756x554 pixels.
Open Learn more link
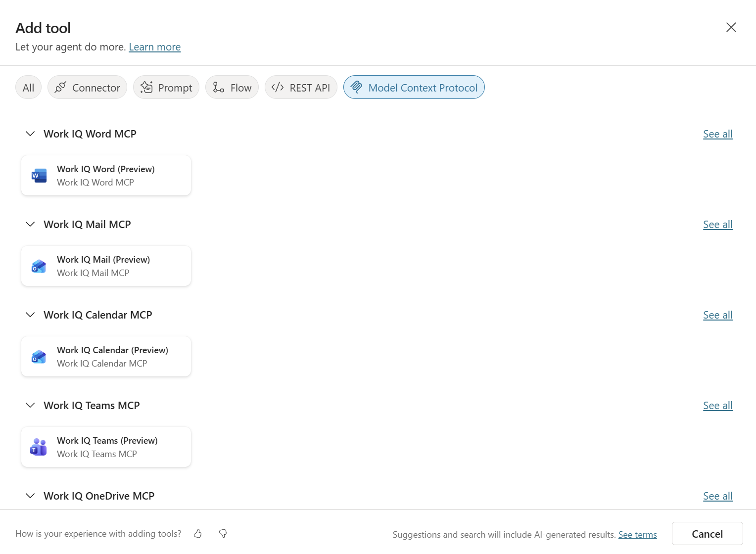tap(154, 46)
